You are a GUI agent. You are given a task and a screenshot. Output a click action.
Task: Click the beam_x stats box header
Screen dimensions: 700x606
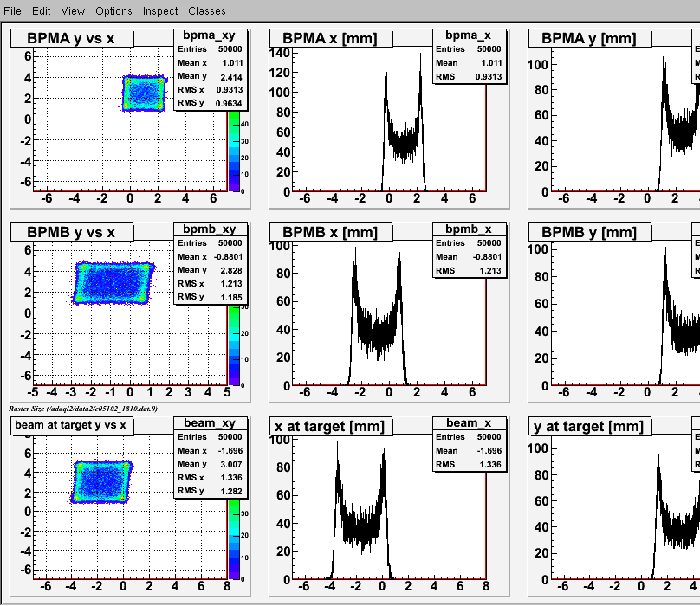pyautogui.click(x=469, y=423)
